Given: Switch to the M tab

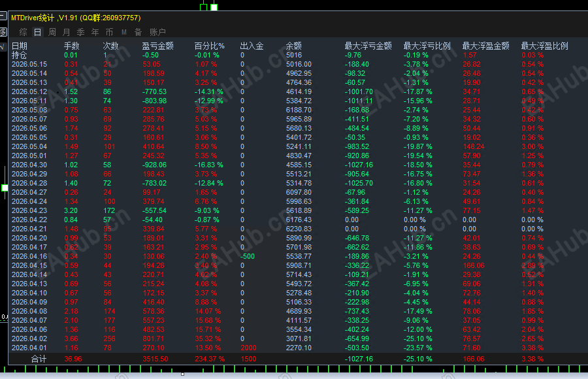Looking at the screenshot, I should [x=123, y=32].
